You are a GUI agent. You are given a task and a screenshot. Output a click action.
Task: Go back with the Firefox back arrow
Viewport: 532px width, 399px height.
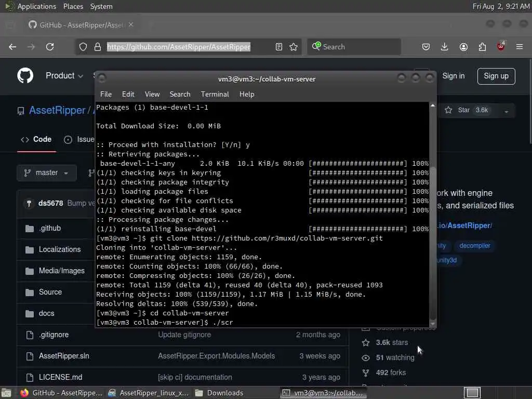(12, 47)
